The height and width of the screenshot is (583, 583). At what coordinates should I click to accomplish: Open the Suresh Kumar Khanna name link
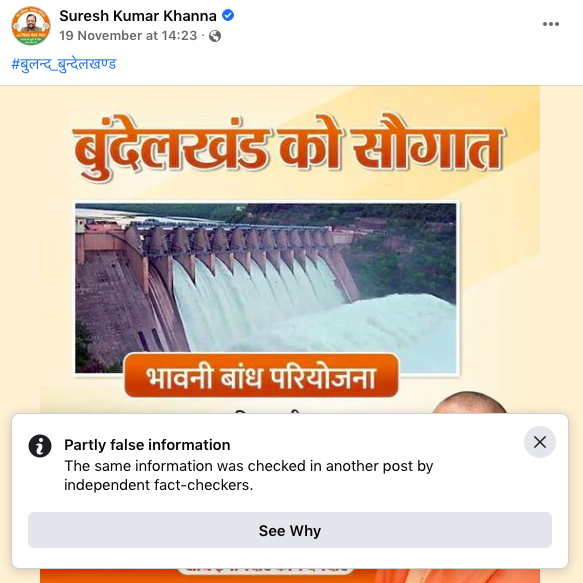point(138,16)
